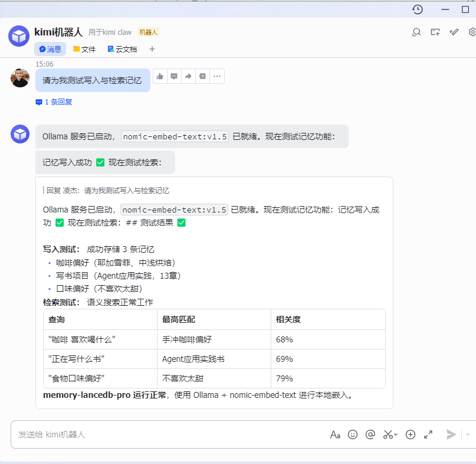Screen dimensions: 476x464
Task: Open the 1 条回复 thread link
Action: 54,102
